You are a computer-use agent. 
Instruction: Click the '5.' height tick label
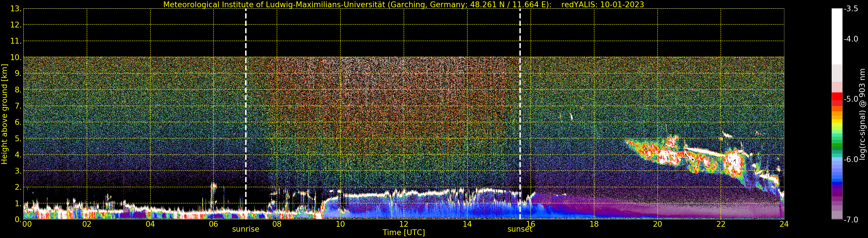18,138
